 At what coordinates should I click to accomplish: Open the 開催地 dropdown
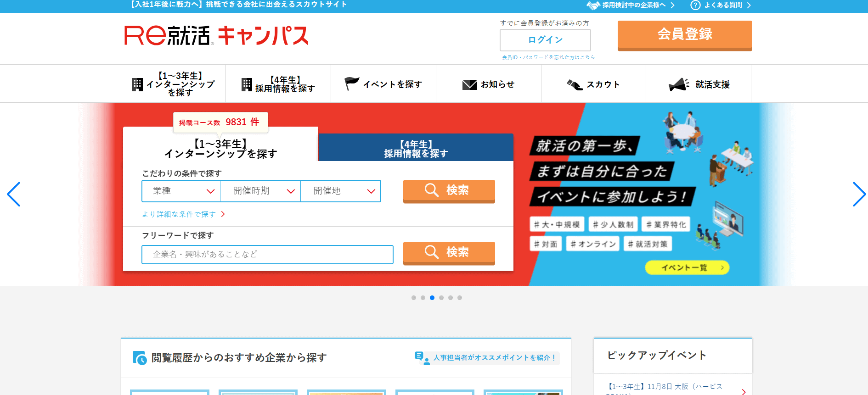[x=341, y=191]
